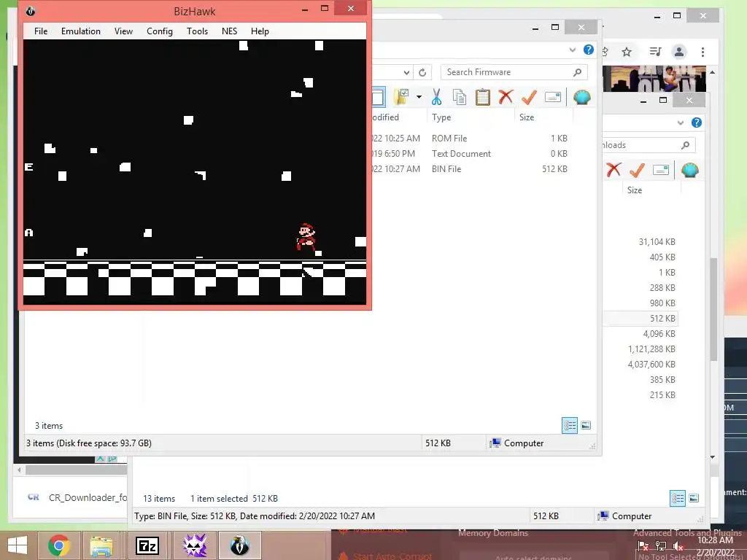
Task: Open Chrome three-dot menu
Action: (x=703, y=52)
